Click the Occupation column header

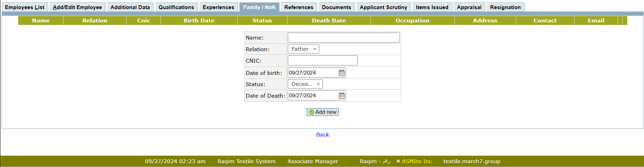[x=412, y=21]
